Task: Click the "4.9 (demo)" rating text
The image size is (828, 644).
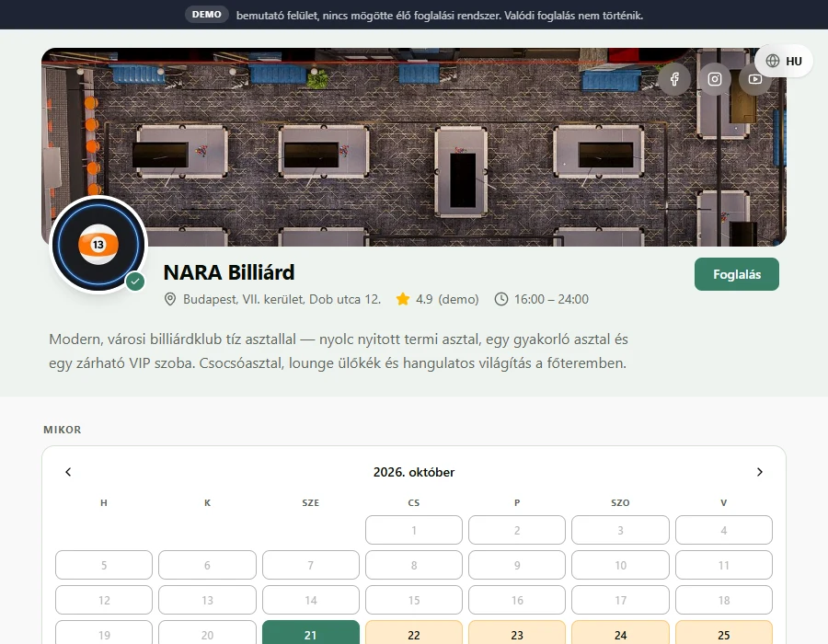Action: pos(447,299)
